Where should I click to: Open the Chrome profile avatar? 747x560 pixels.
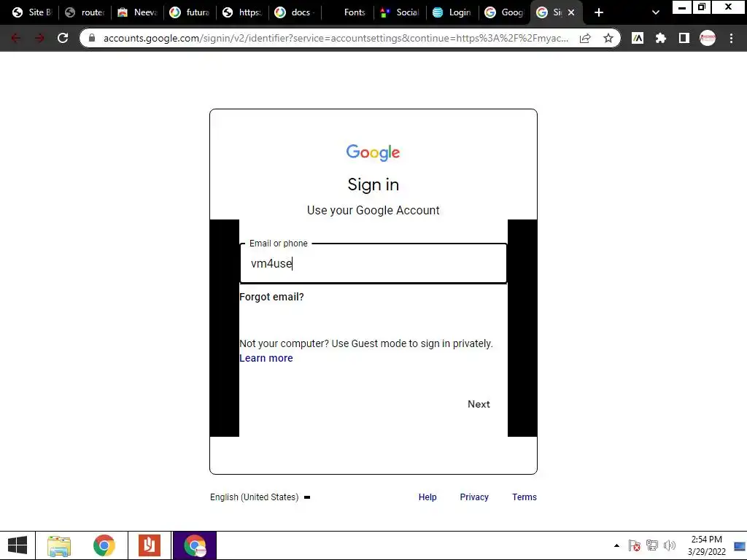click(708, 38)
